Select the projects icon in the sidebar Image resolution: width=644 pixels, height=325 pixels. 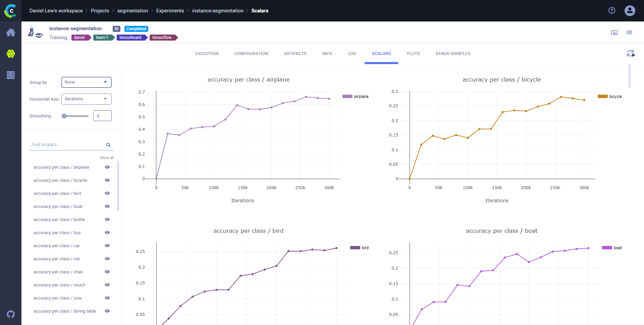[11, 54]
